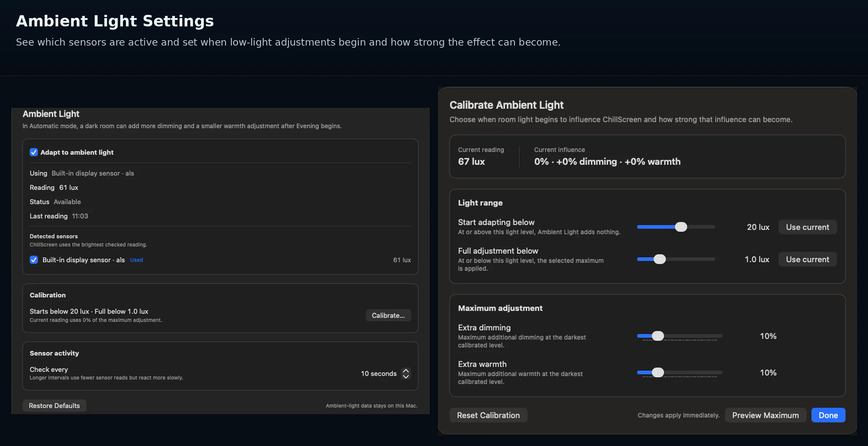Click the 'Changes apply immediately.' note
Screen dimensions: 868x446
tap(678, 415)
